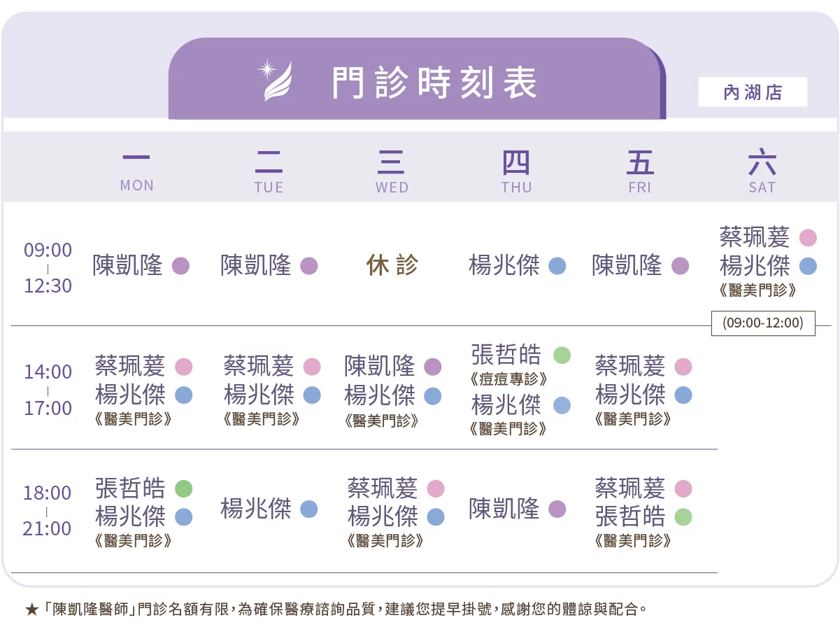This screenshot has width=840, height=641.
Task: Click 楊兆傑 in Monday 14:00-17:00 slot
Action: point(130,395)
